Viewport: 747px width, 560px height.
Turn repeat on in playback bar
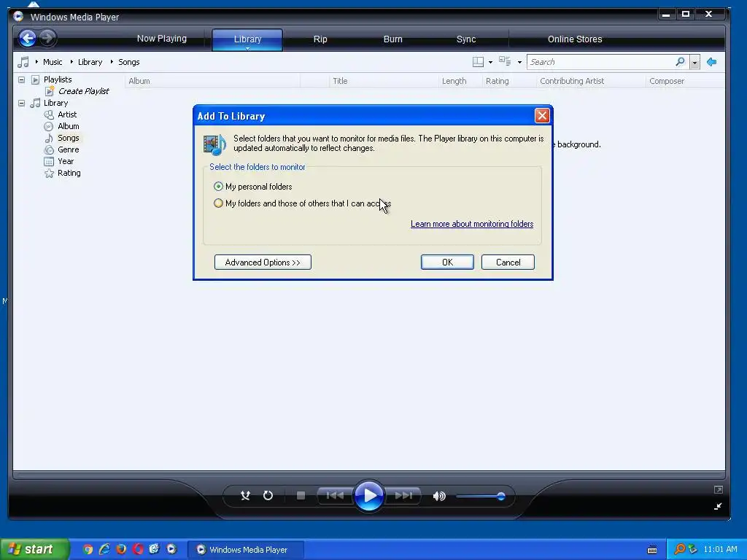point(268,496)
